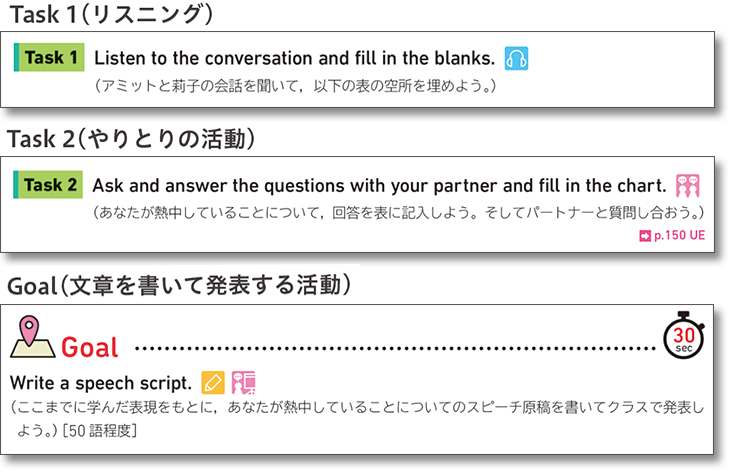Click 'Write a speech script.' text
The width and height of the screenshot is (732, 474).
click(100, 383)
